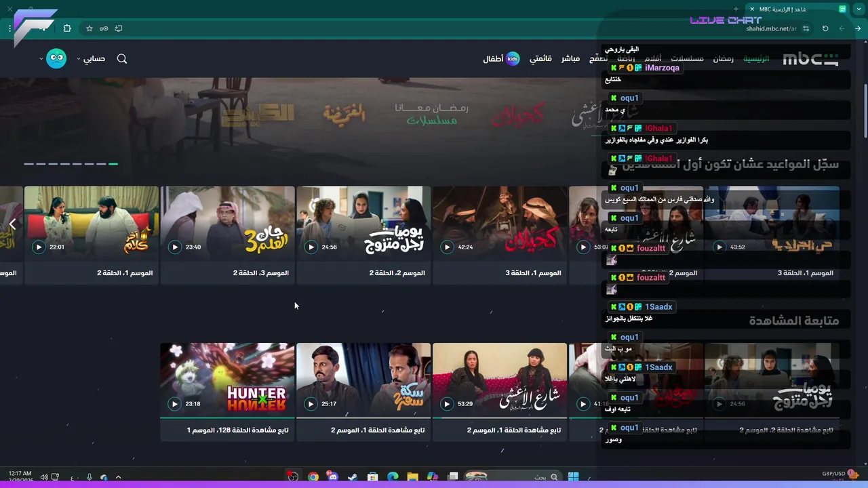Screen dimensions: 868x488
Task: Click the green profile avatar icon
Action: tap(56, 58)
